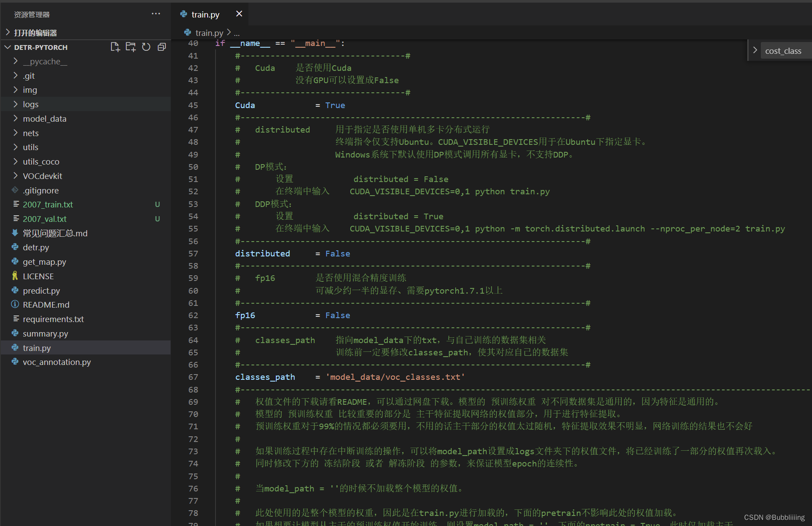The width and height of the screenshot is (812, 526).
Task: Click the 资源管理器 explorer title
Action: (x=32, y=14)
